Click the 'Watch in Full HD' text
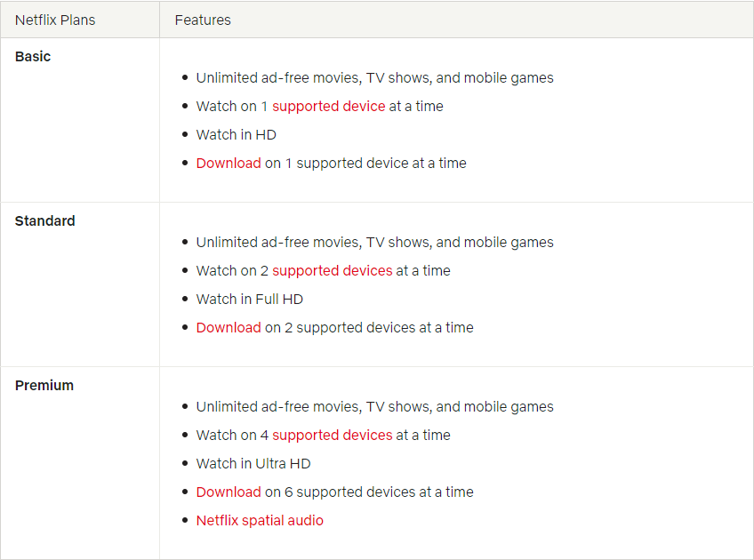This screenshot has height=560, width=754. 250,299
